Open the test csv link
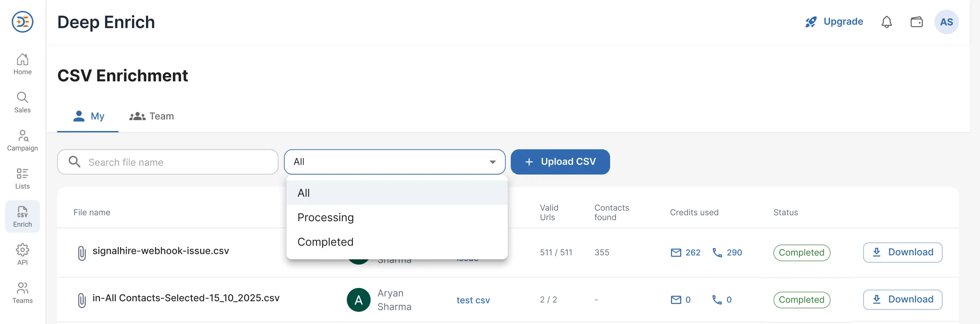 [x=473, y=300]
